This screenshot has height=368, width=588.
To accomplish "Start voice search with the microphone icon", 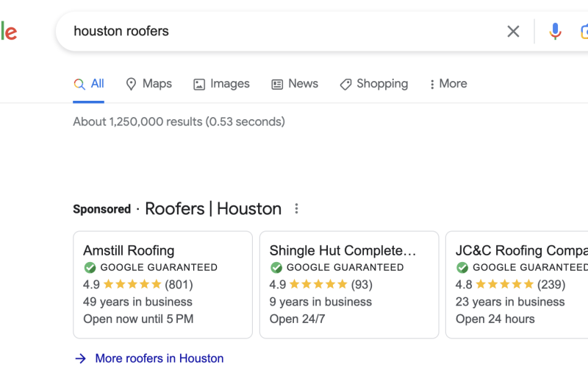I will (x=555, y=31).
